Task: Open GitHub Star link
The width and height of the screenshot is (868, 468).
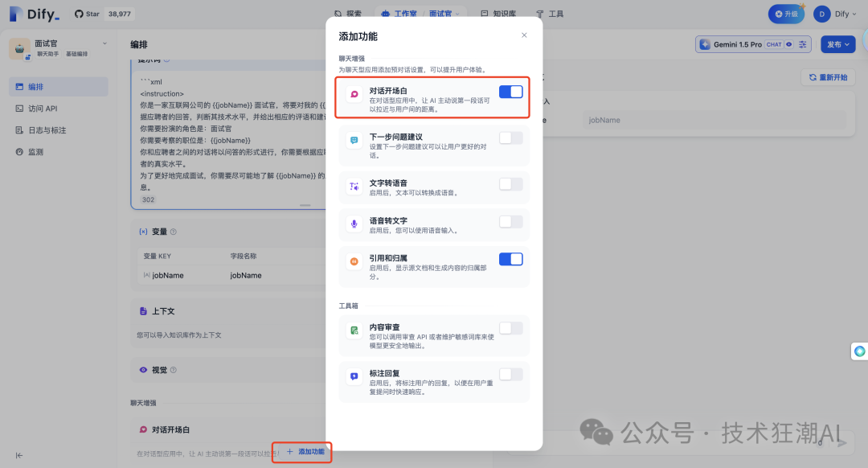Action: pyautogui.click(x=87, y=14)
